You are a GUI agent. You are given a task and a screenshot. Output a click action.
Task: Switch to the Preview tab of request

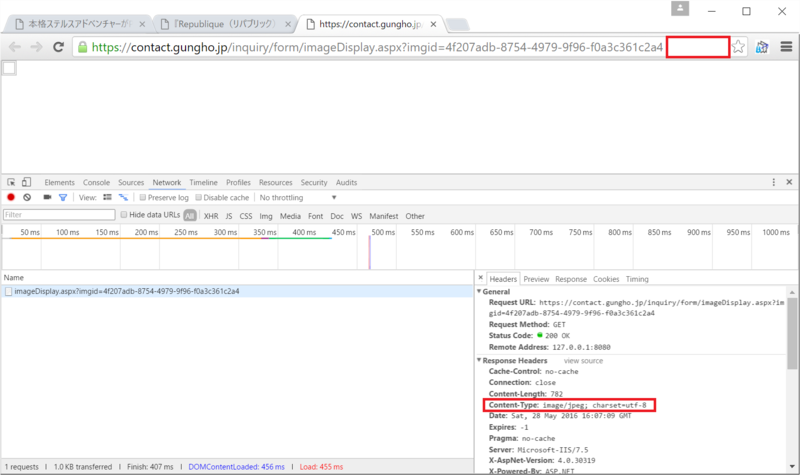pyautogui.click(x=536, y=279)
